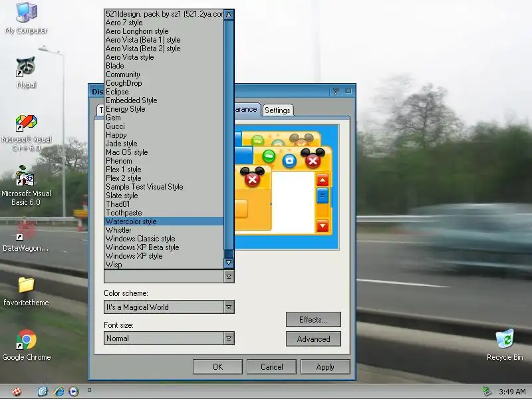
Task: Open the My Computer desktop icon
Action: tap(26, 18)
